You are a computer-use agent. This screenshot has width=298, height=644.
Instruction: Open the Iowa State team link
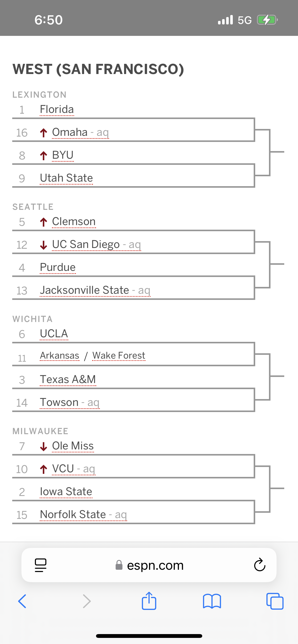[66, 492]
